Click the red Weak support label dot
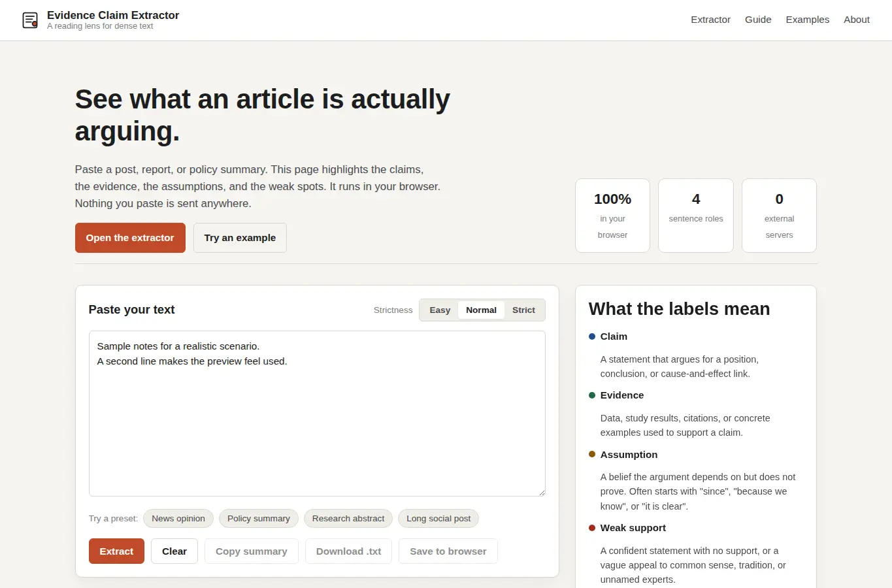892x588 pixels. pyautogui.click(x=592, y=528)
